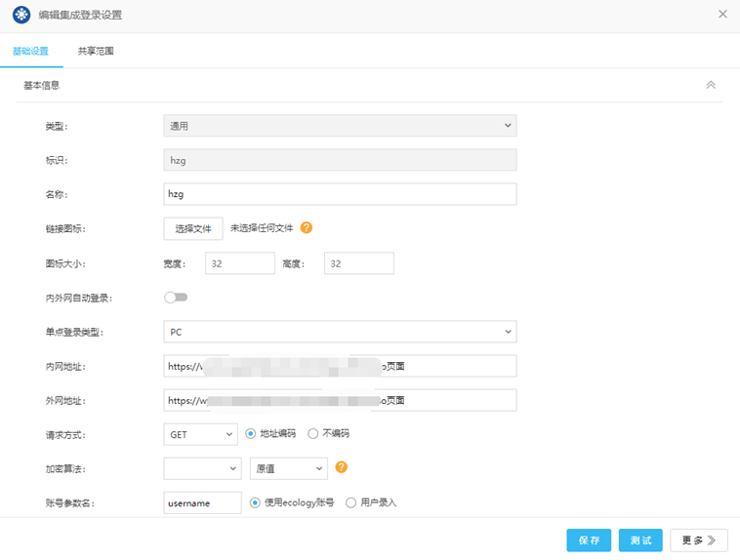Screen dimensions: 740x560
Task: Click the 链接图标 label
Action: tap(65, 229)
